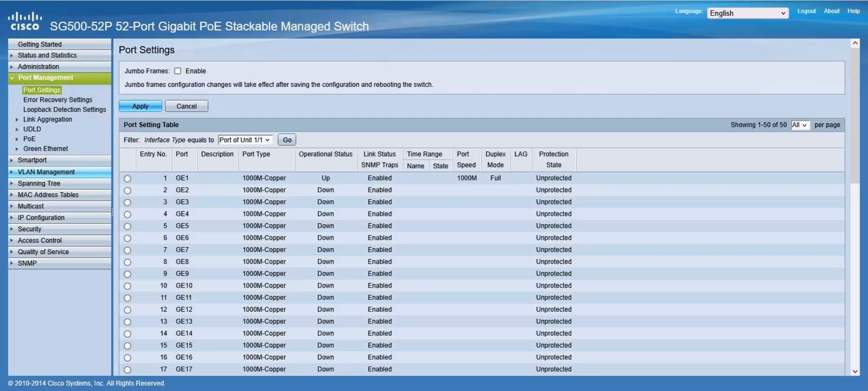Click the Logout link
The width and height of the screenshot is (868, 391).
point(806,11)
